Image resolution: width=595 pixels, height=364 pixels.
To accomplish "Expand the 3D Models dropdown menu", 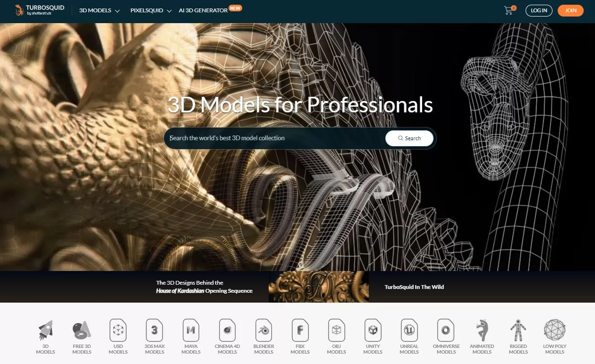I will tap(99, 10).
